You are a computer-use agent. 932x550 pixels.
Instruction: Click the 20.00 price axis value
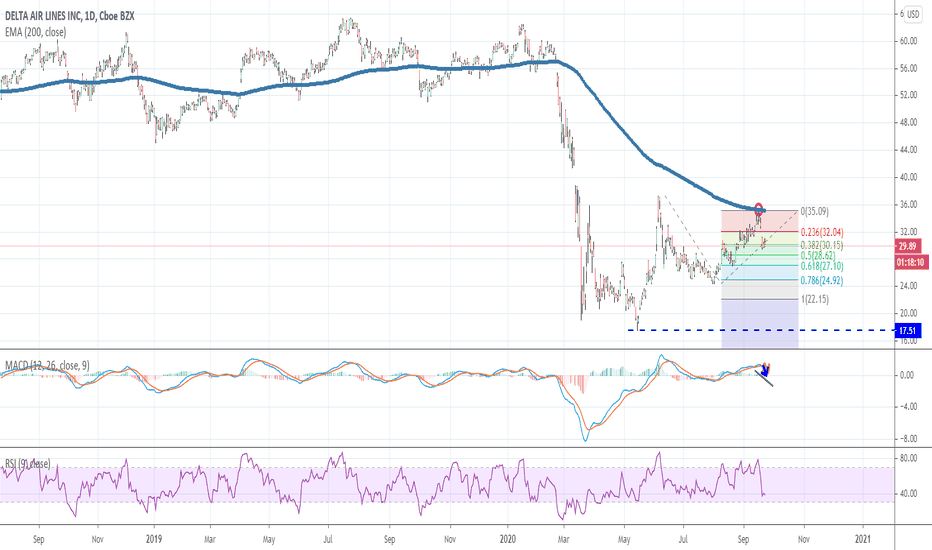[908, 313]
